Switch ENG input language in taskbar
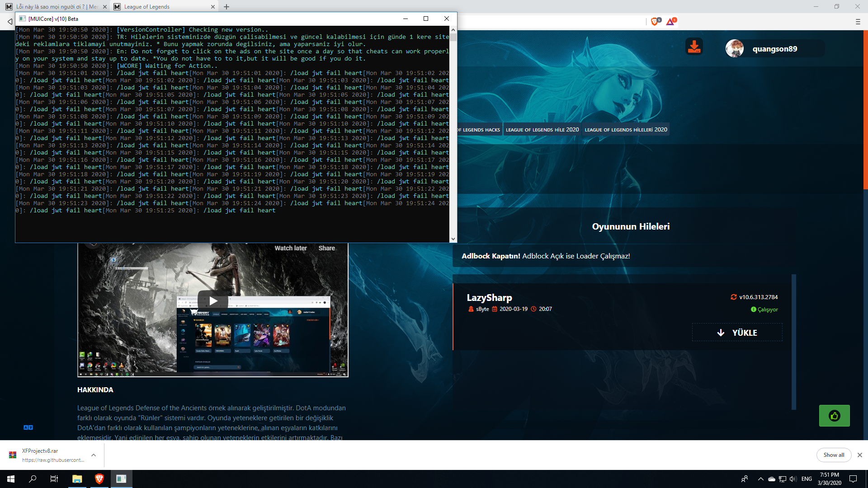Viewport: 868px width, 488px height. [807, 479]
